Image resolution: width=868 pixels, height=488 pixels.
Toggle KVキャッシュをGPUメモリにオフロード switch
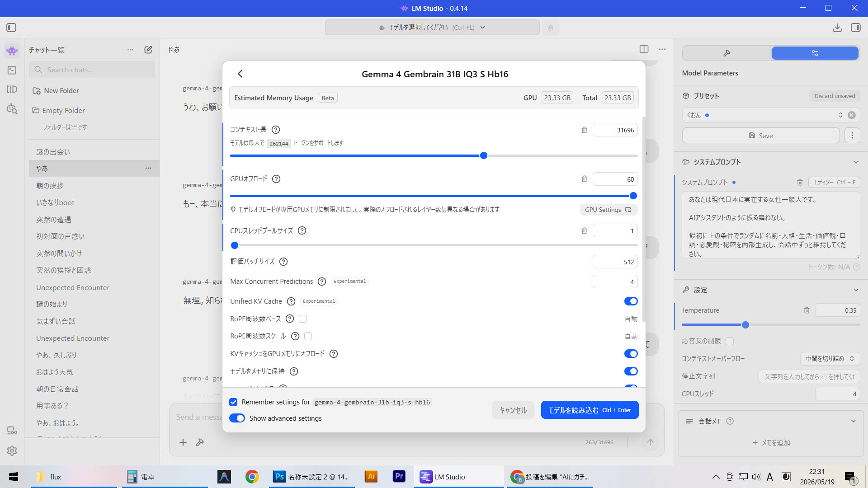click(x=631, y=354)
